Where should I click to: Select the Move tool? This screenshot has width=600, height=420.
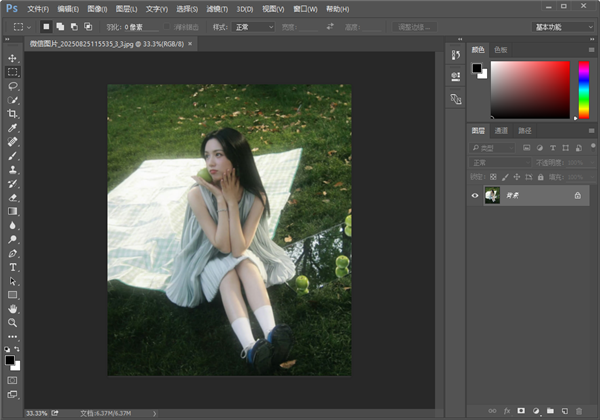click(13, 58)
